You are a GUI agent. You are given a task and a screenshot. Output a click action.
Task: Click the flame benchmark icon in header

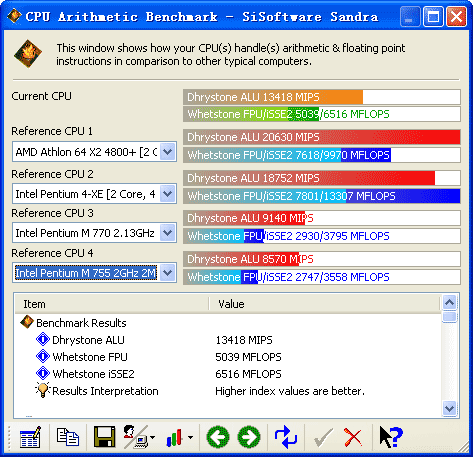(x=28, y=54)
